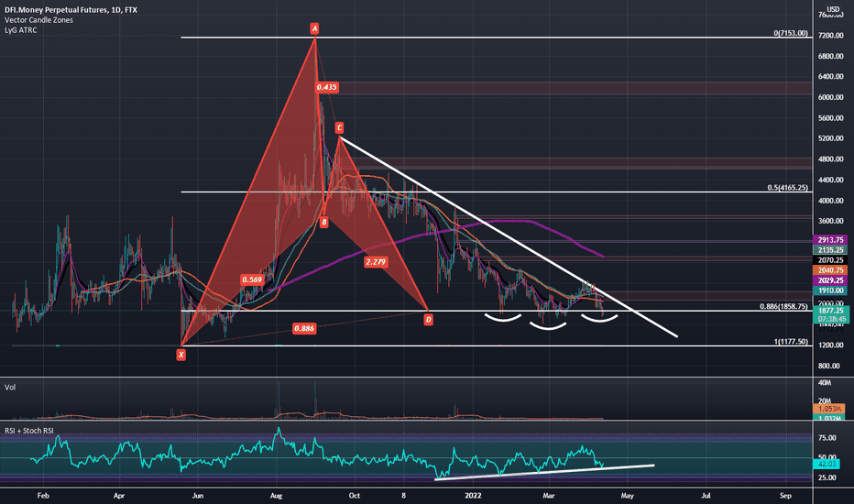
Task: Click the Feb date on the time axis
Action: click(x=43, y=496)
